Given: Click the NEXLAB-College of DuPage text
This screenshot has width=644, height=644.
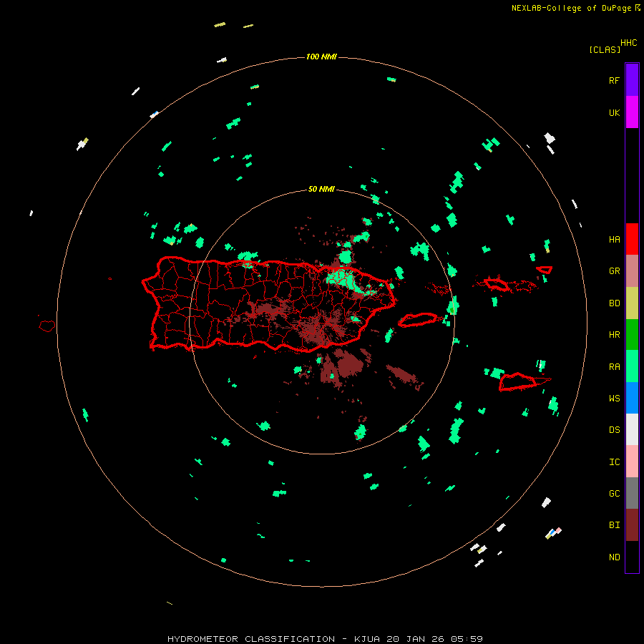Looking at the screenshot, I should coord(571,8).
